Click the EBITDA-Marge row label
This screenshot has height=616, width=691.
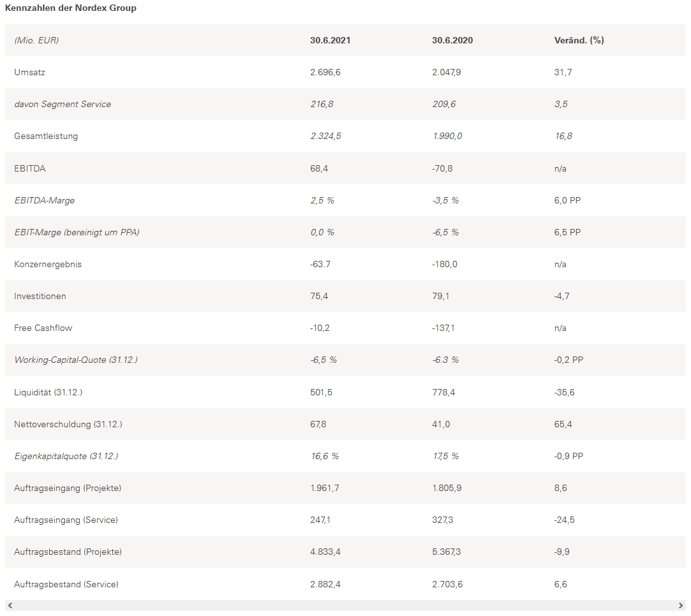[x=45, y=200]
